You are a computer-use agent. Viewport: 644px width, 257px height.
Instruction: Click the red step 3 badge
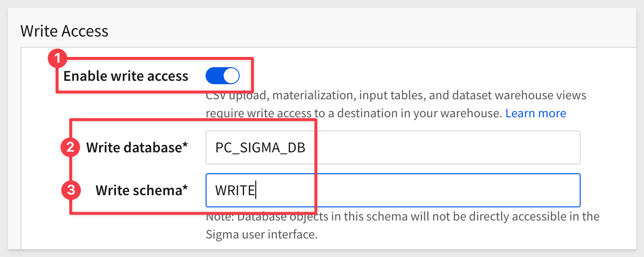coord(70,190)
